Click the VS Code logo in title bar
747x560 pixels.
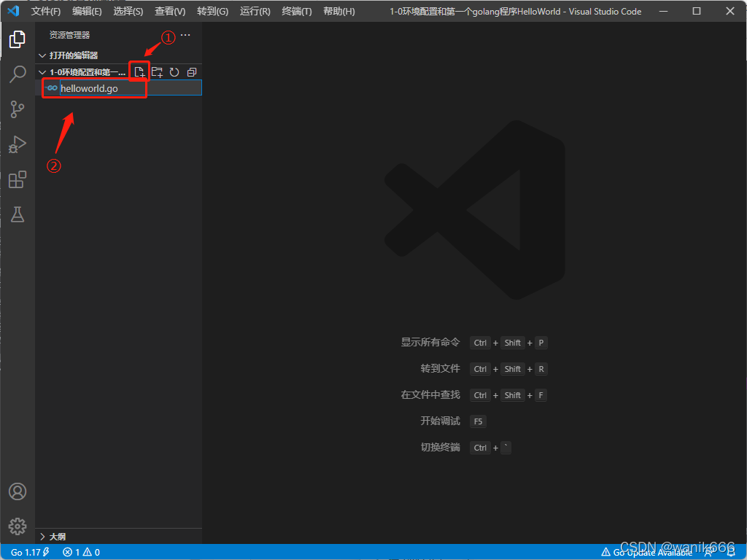pyautogui.click(x=13, y=10)
